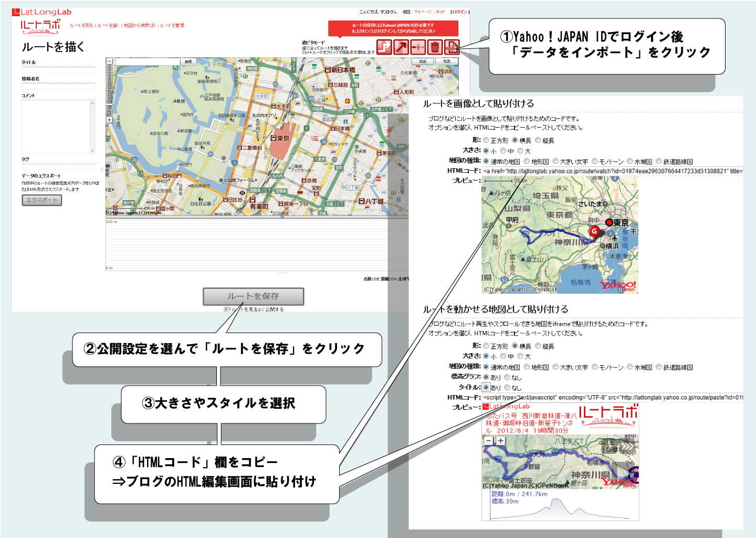Click the static route image preview
Screen dimensions: 756x538
(x=560, y=235)
